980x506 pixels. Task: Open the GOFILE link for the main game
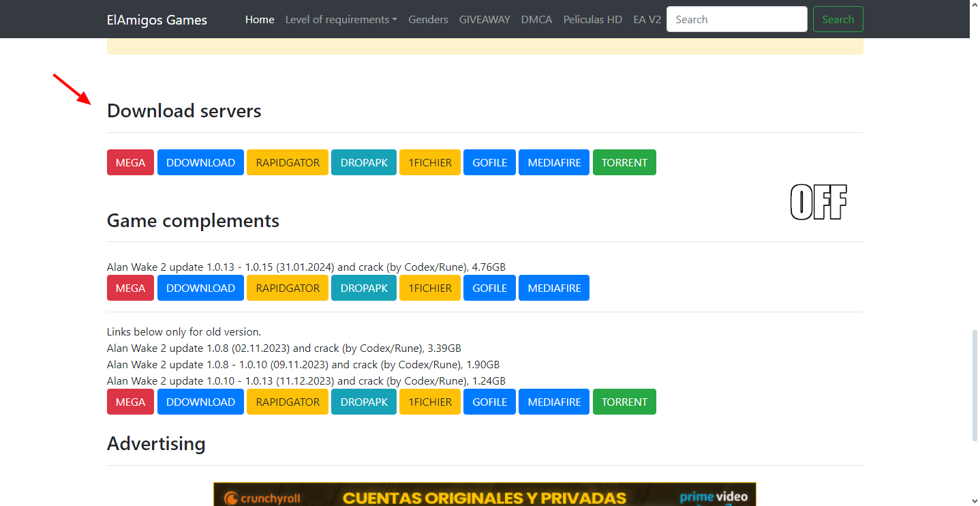coord(489,162)
